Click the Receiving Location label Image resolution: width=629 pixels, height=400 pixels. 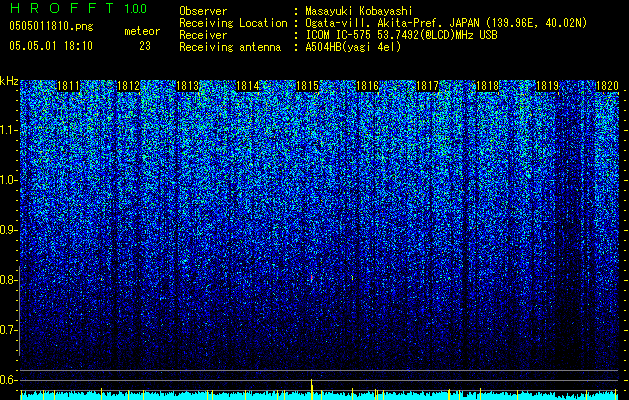coord(233,23)
